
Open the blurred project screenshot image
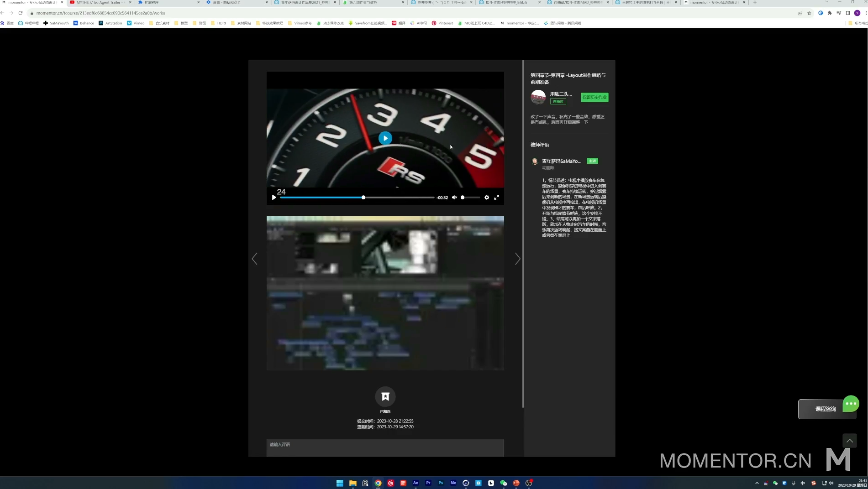point(385,293)
